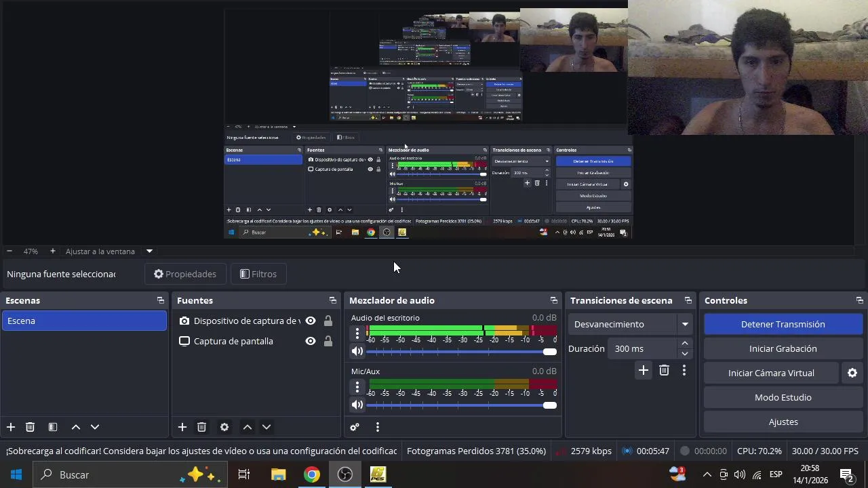This screenshot has height=488, width=868.
Task: Open virtual camera settings gear
Action: 852,373
